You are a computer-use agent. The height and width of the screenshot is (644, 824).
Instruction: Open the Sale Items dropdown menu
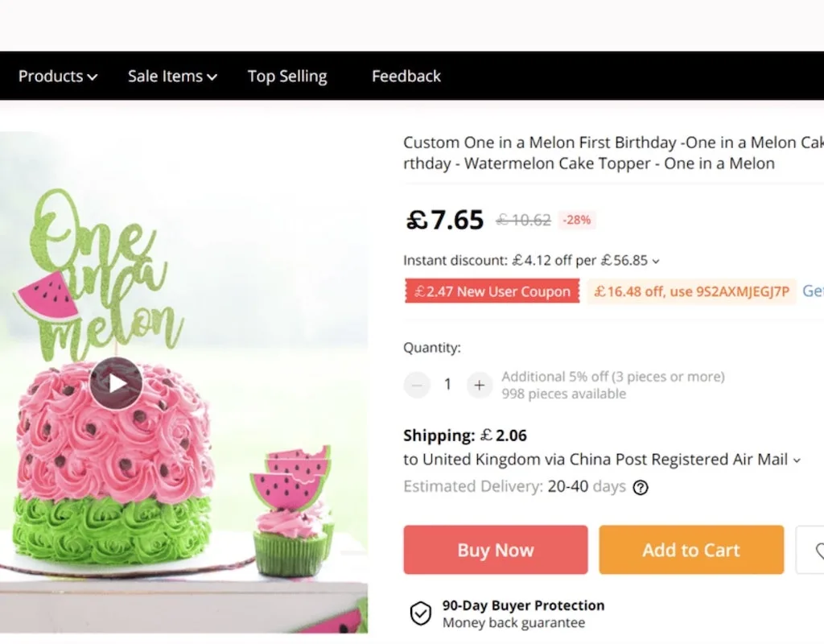click(x=172, y=76)
